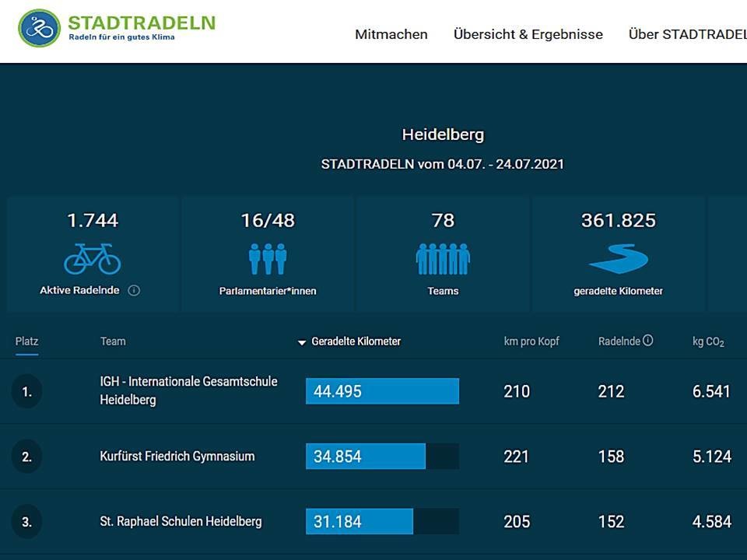Select Kurfürst Friedrich Gymnasium team
This screenshot has height=560, width=747.
177,457
